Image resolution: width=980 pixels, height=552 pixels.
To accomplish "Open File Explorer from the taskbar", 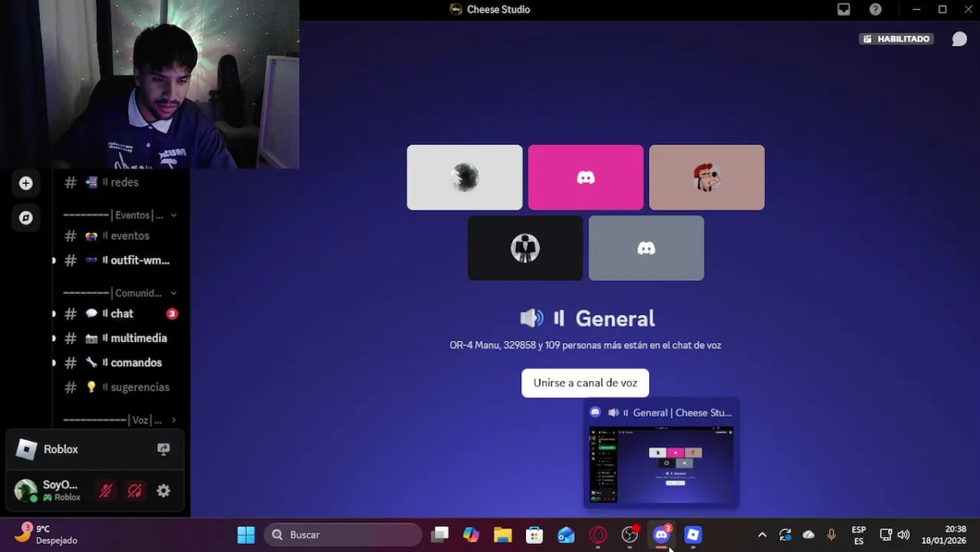I will click(502, 535).
